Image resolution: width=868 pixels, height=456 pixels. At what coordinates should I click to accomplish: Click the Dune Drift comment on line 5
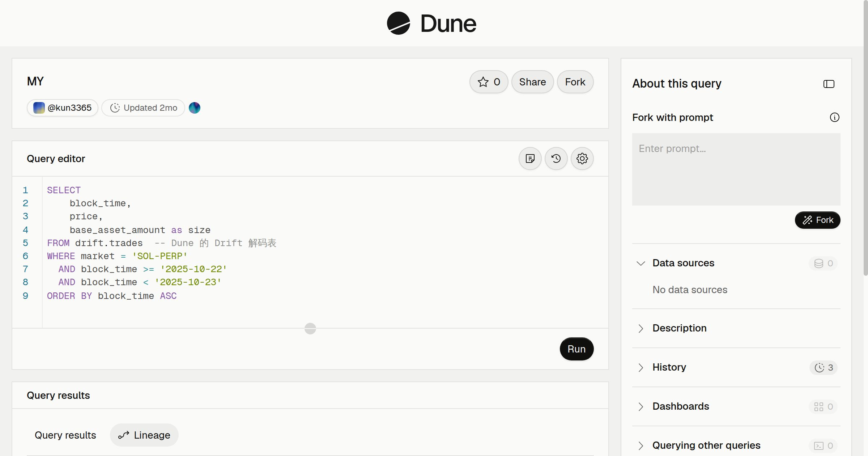point(215,243)
